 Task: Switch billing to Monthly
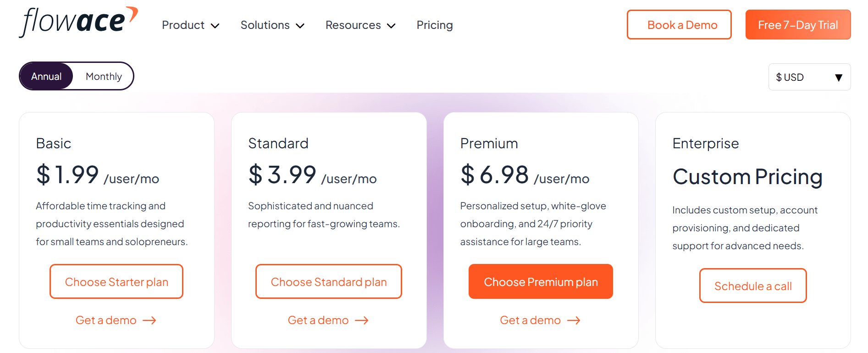pos(104,77)
